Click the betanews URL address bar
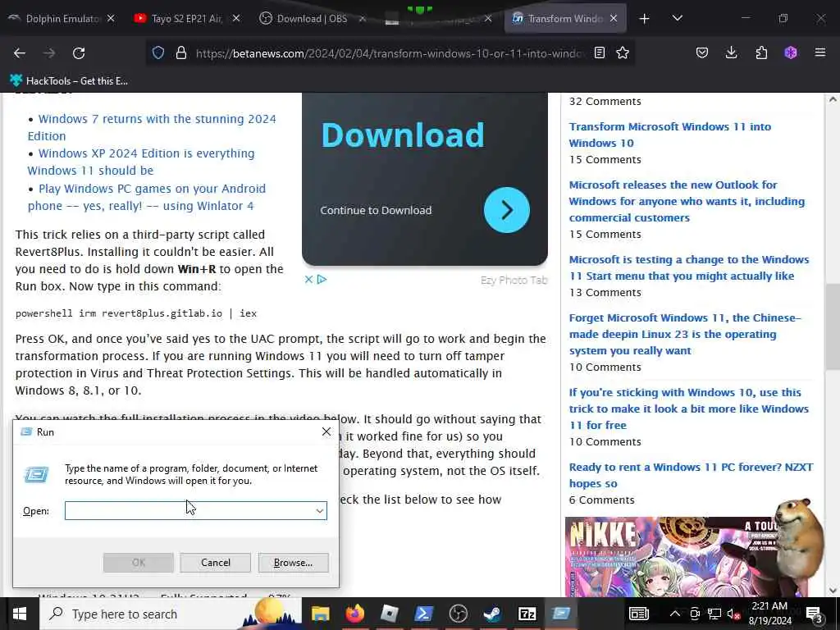Screen dimensions: 840x630 pyautogui.click(x=390, y=53)
